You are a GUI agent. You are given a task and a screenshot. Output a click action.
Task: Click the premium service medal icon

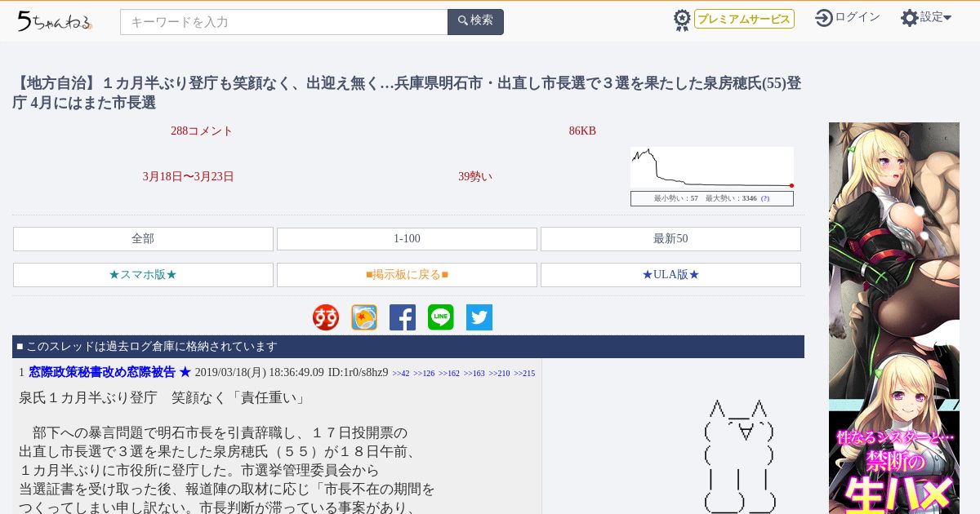pos(682,20)
